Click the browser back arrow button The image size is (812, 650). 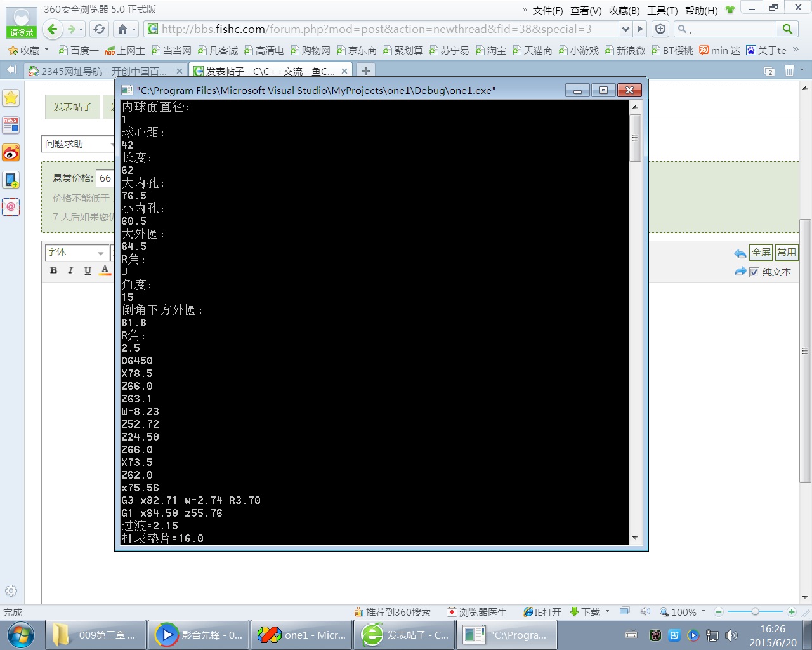(x=53, y=29)
